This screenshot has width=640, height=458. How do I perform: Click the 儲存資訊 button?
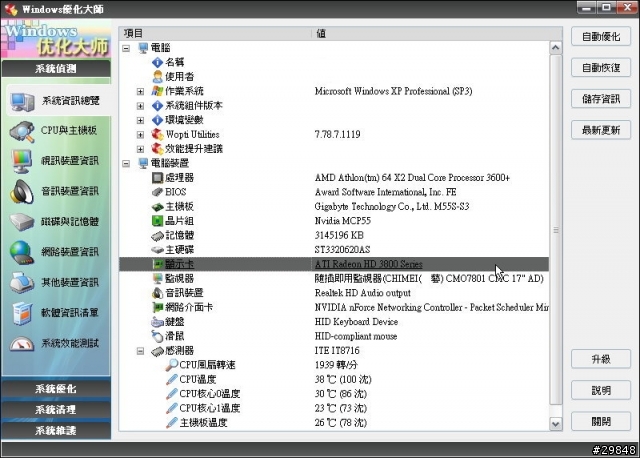[x=601, y=99]
